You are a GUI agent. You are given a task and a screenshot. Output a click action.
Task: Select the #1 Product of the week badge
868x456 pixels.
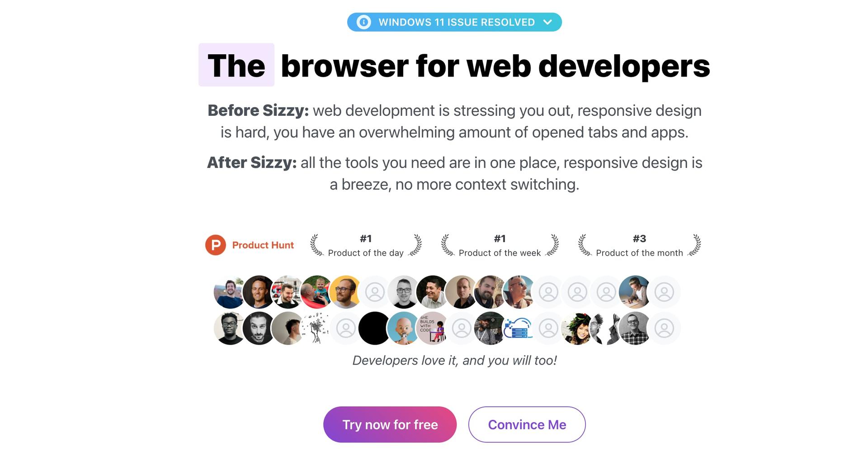pos(500,246)
